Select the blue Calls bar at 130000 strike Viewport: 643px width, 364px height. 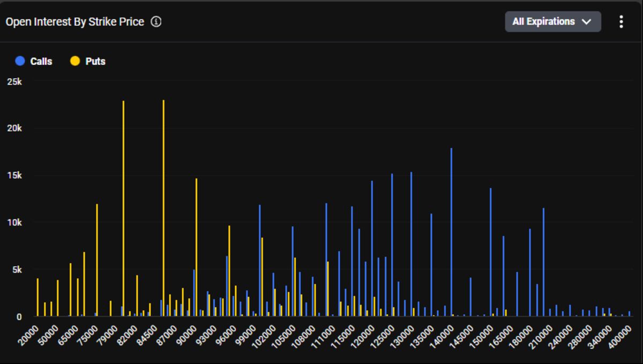[411, 244]
